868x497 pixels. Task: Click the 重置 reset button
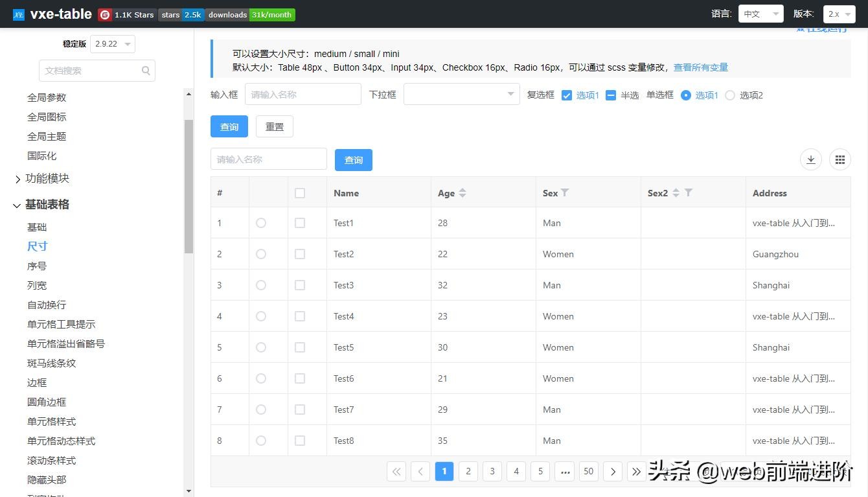(275, 126)
